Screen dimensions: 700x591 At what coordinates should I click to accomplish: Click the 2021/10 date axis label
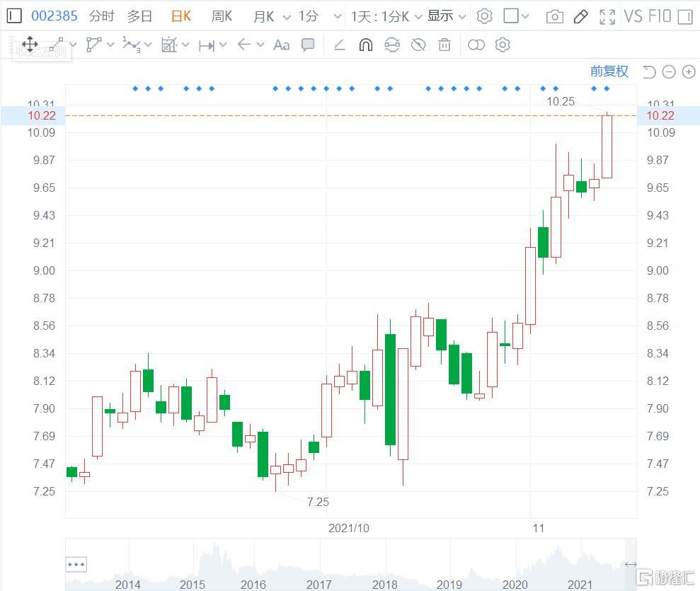click(349, 529)
